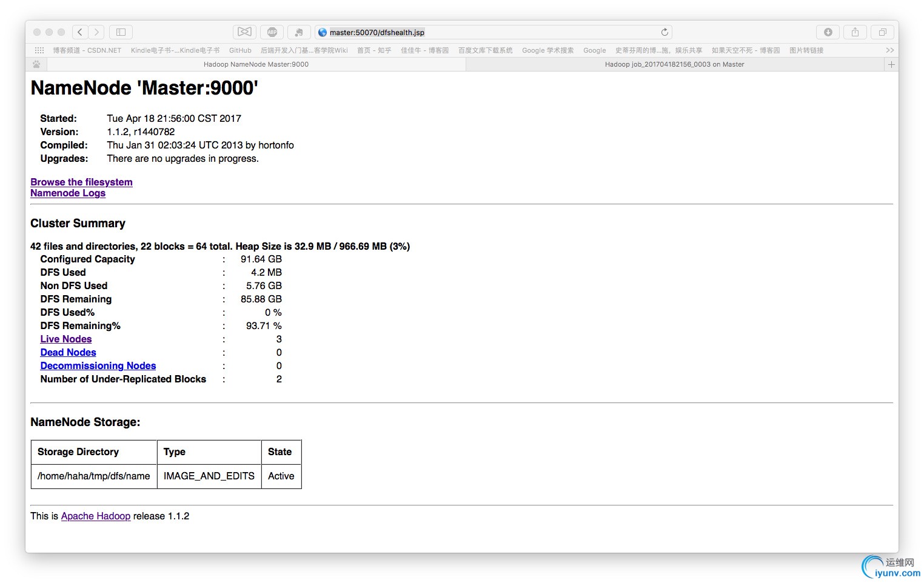Viewport: 924px width, 583px height.
Task: Select the Non DFS Used value 5.76 GB
Action: click(x=264, y=285)
